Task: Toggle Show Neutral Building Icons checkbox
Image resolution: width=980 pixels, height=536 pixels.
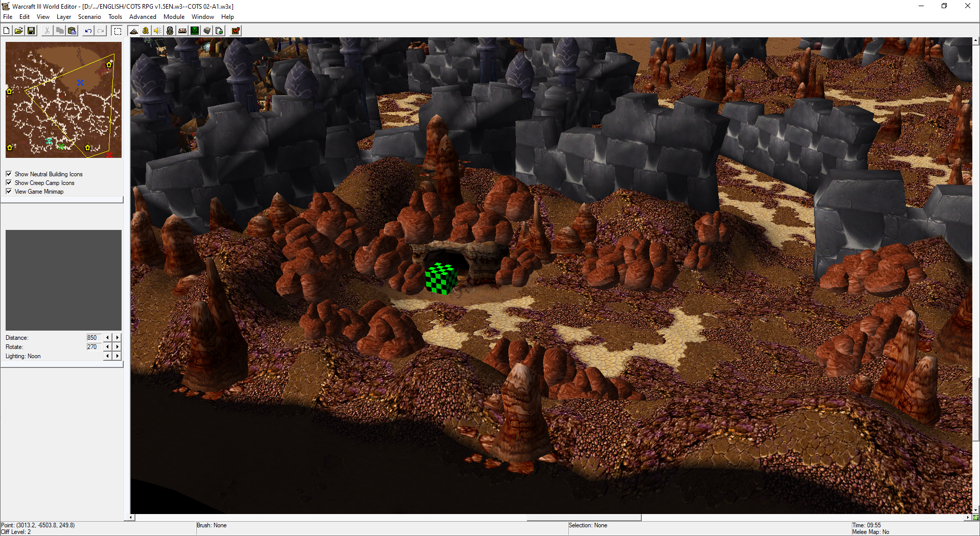Action: coord(9,174)
